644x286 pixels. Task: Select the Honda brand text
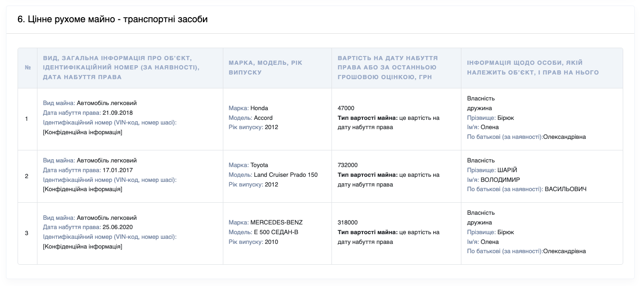point(259,108)
